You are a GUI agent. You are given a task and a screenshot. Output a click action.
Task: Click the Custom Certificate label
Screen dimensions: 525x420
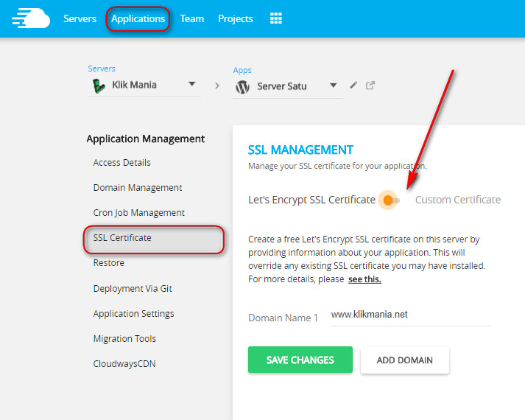(458, 200)
